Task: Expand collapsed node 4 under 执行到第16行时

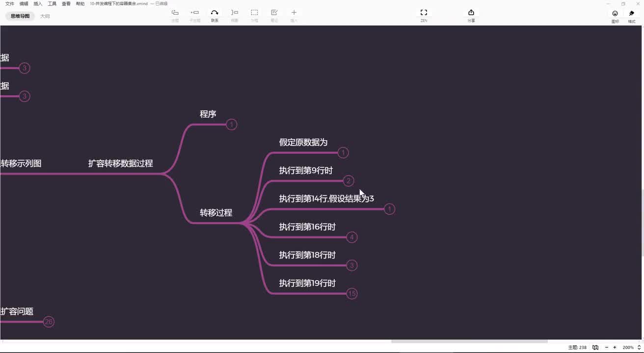Action: point(351,237)
